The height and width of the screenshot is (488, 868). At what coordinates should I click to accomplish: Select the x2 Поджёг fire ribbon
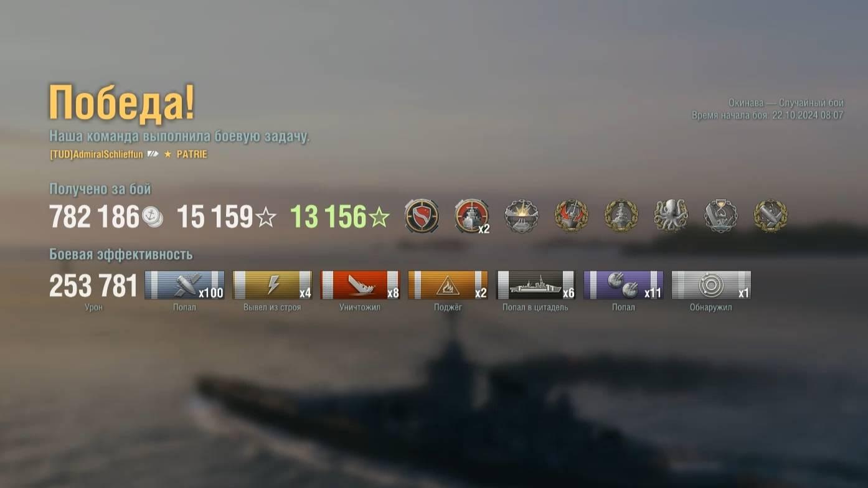pos(448,285)
